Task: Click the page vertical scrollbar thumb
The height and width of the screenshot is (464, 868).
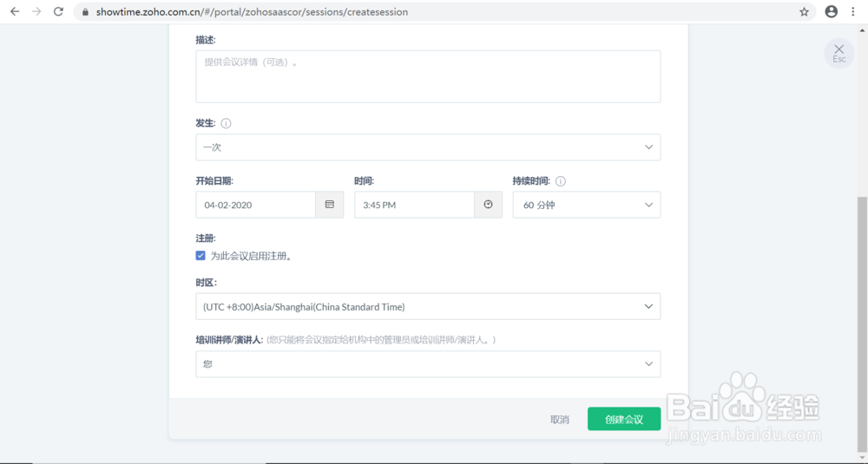Action: click(x=863, y=323)
